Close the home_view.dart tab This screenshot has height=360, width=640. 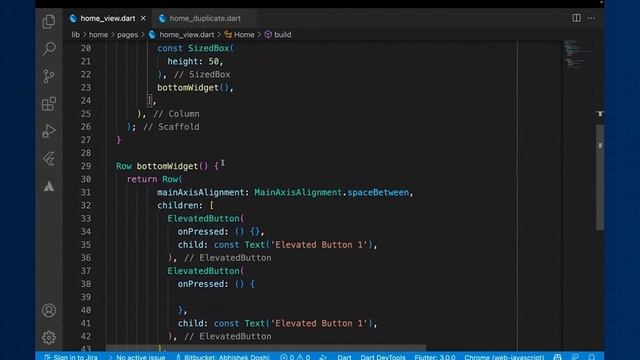click(x=143, y=18)
